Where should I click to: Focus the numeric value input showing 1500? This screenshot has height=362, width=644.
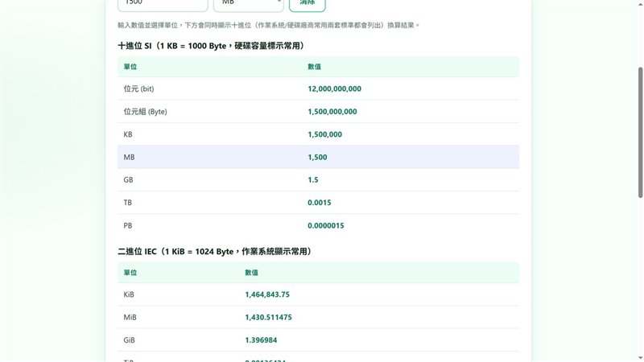point(163,4)
